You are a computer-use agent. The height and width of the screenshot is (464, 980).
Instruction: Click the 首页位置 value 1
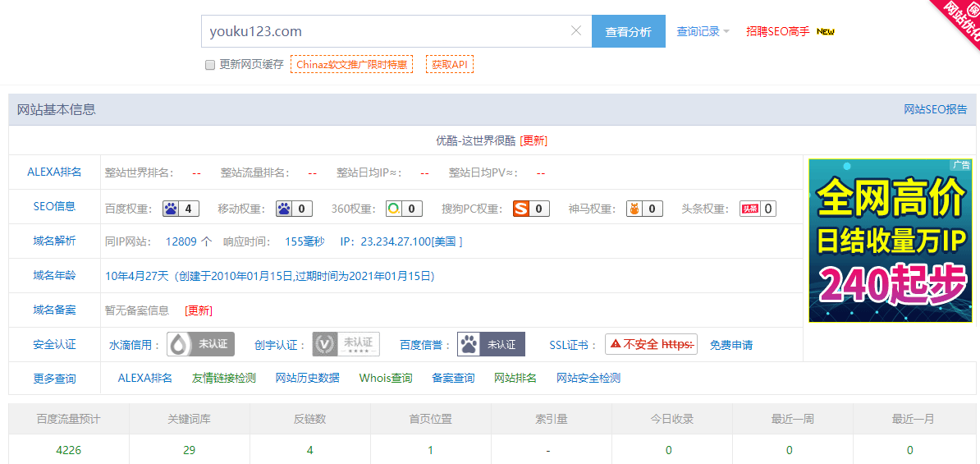coord(431,450)
